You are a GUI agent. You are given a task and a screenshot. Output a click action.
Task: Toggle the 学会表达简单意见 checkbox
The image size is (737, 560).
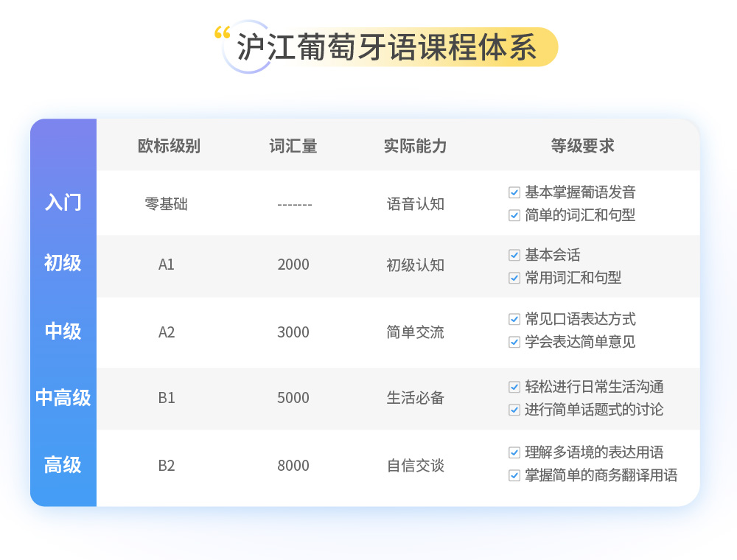point(514,343)
